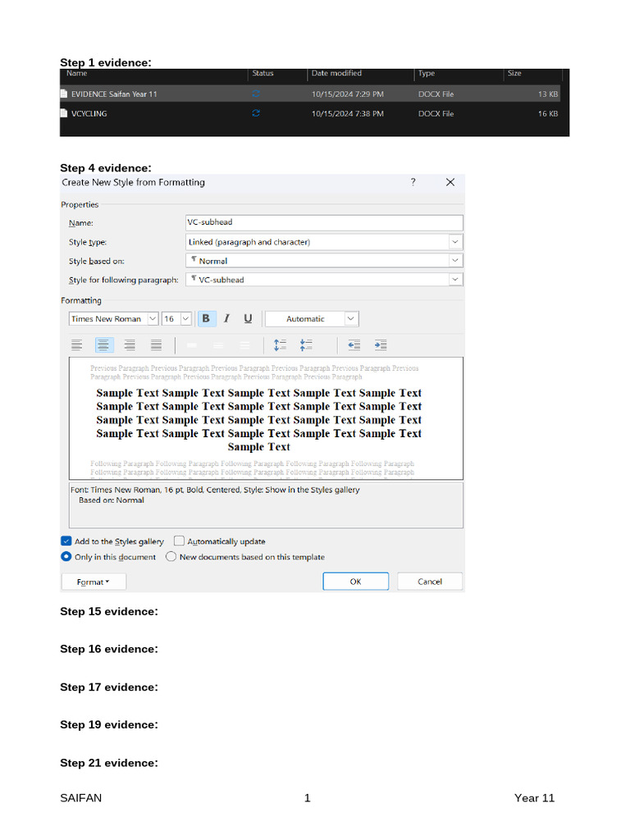This screenshot has width=630, height=840.
Task: Expand the Style based on dropdown
Action: coord(454,261)
